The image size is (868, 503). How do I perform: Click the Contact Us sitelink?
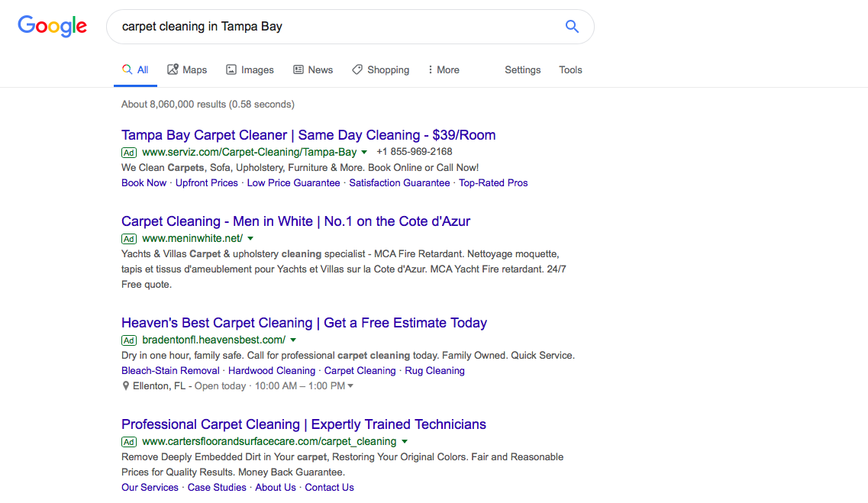click(x=329, y=488)
